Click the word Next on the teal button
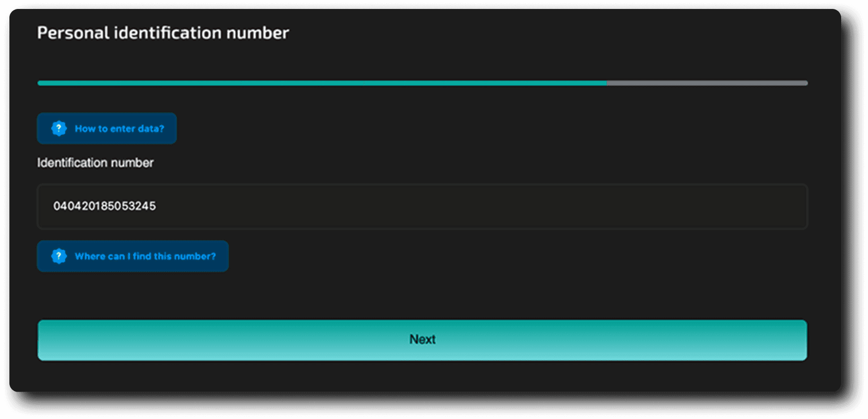 (422, 339)
